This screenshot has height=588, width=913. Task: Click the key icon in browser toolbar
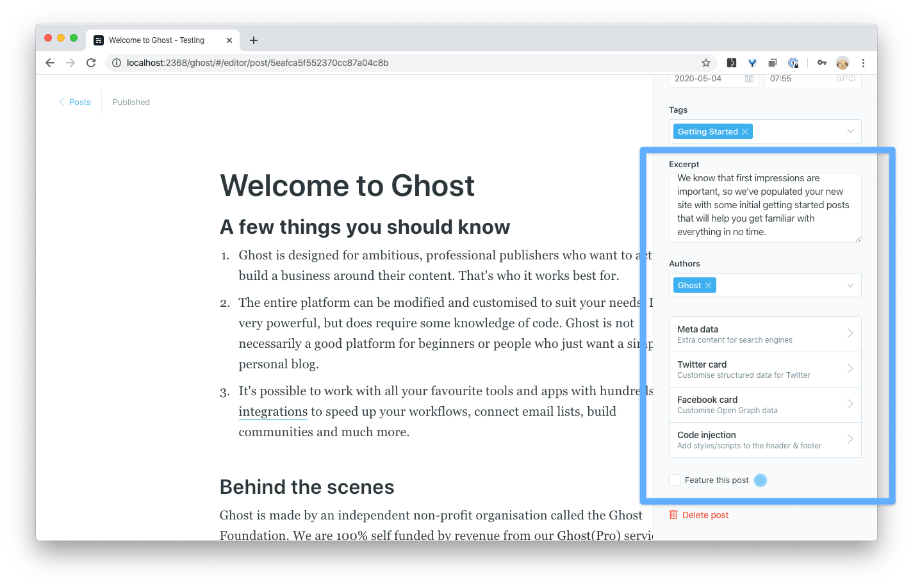click(x=821, y=63)
